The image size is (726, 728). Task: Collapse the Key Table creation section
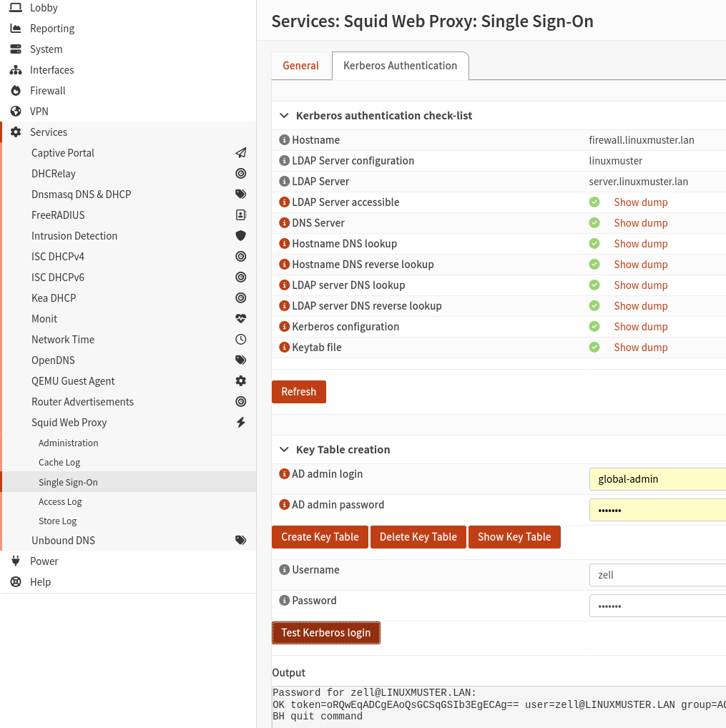284,450
